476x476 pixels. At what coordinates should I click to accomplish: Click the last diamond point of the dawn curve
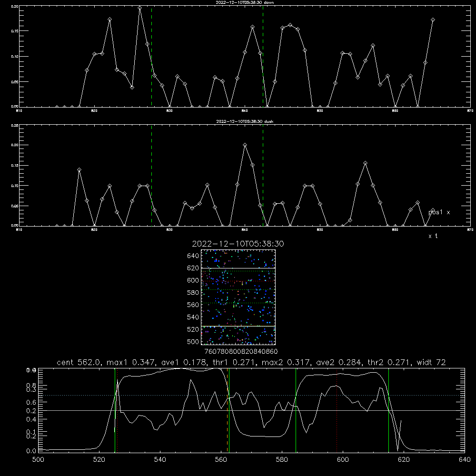tap(433, 20)
